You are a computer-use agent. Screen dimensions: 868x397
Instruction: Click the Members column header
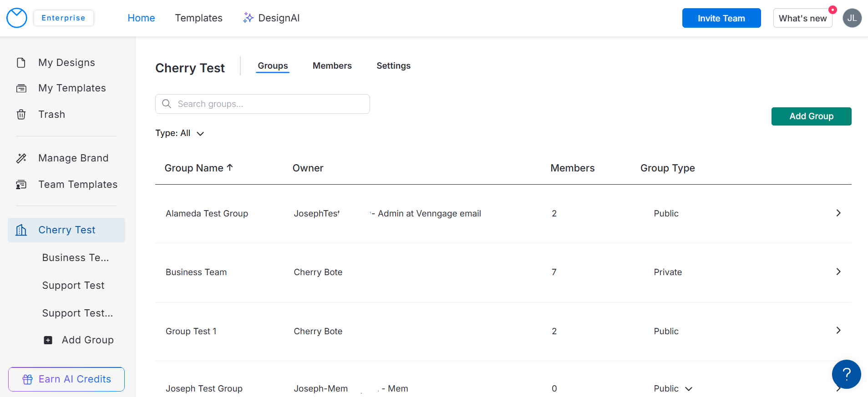pyautogui.click(x=572, y=168)
